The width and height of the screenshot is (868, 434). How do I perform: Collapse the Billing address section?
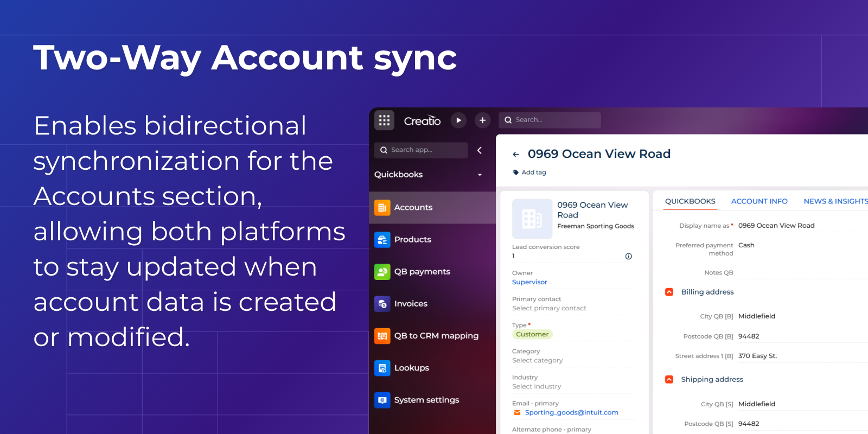coord(669,292)
